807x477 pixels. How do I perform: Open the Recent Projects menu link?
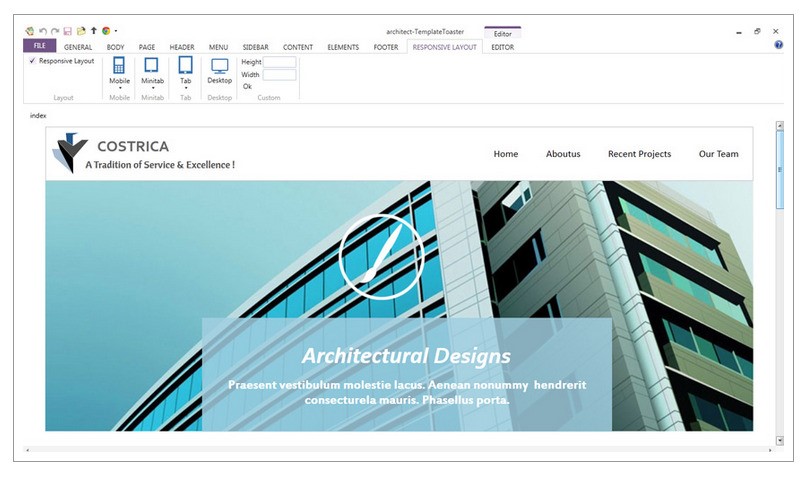click(639, 154)
